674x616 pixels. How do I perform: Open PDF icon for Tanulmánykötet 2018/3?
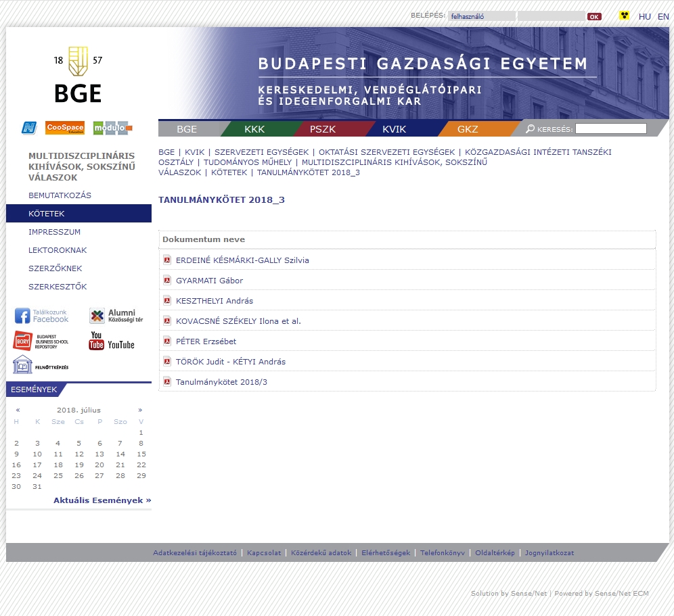tap(167, 381)
